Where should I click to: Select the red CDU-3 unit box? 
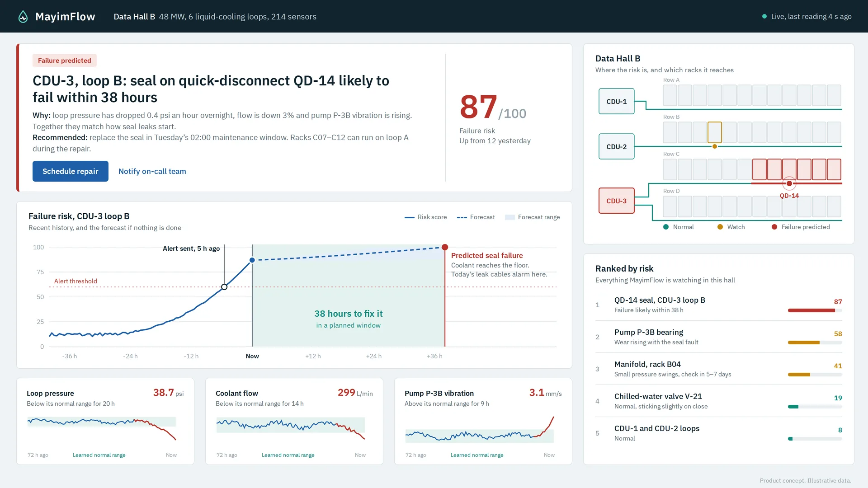click(616, 201)
